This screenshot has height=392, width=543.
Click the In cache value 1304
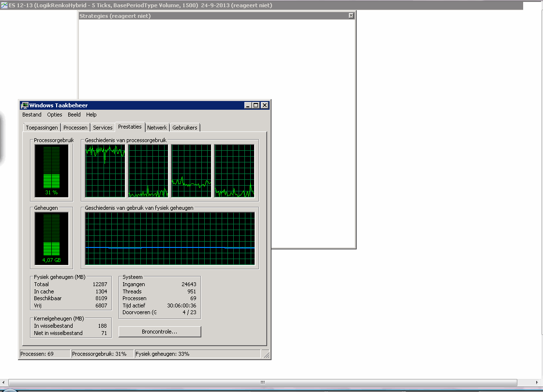click(x=101, y=291)
